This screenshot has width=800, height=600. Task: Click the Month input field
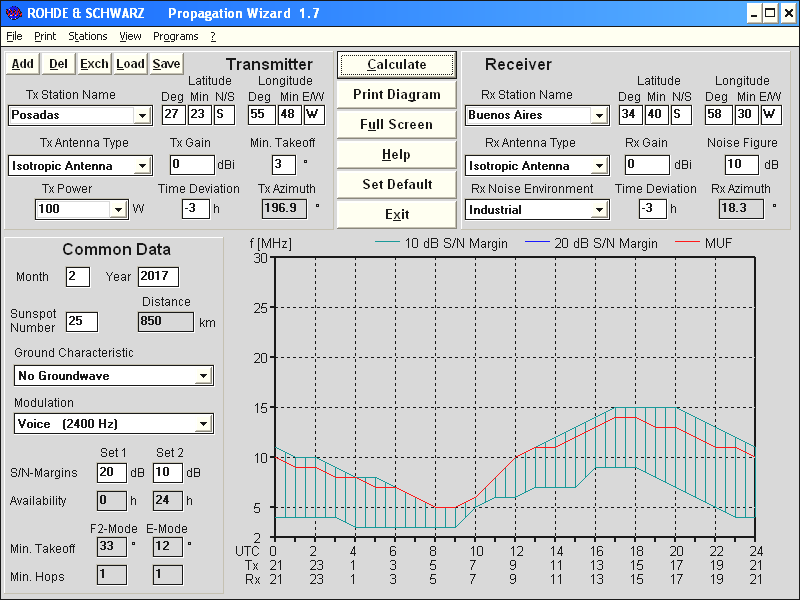78,277
